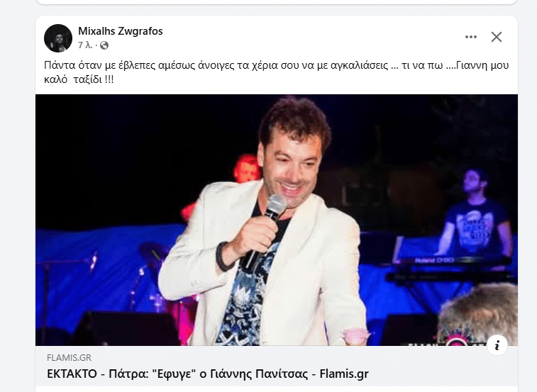Open Mixalhs Zwgrafos profile picture

click(x=58, y=38)
